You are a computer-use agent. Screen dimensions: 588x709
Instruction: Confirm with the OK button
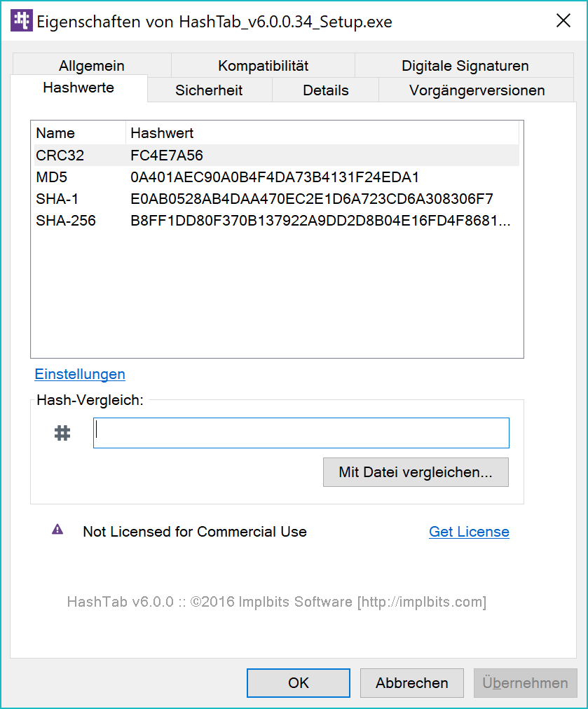[x=299, y=683]
